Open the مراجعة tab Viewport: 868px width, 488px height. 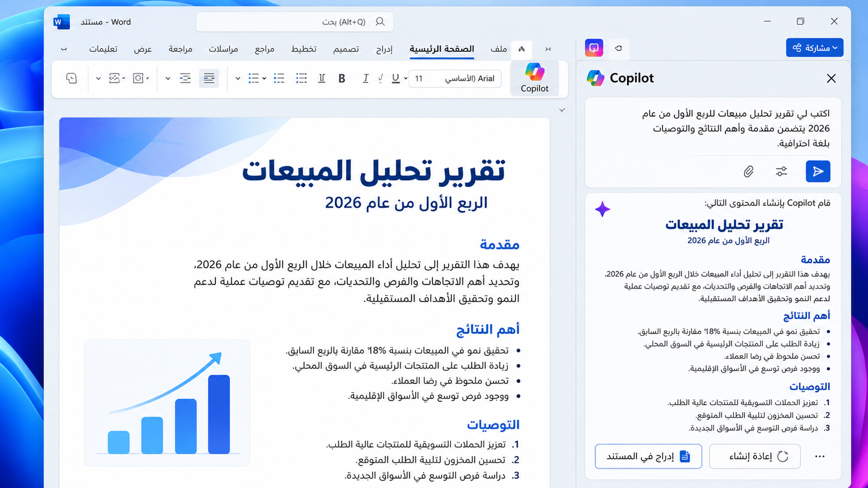point(181,49)
